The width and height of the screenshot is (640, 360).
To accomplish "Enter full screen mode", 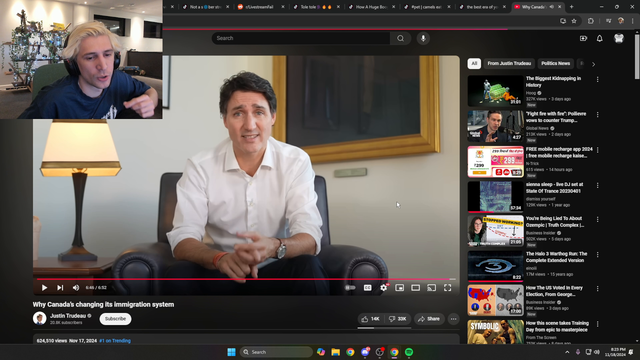I will 447,288.
